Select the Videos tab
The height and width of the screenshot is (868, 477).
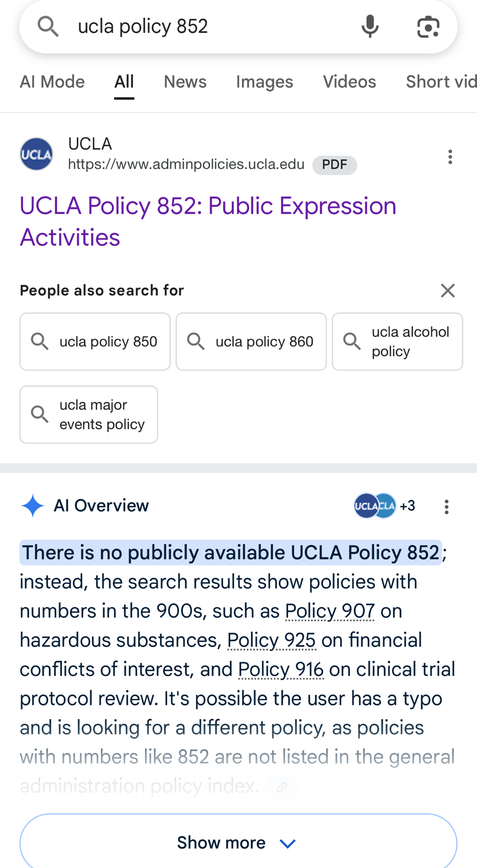coord(349,82)
